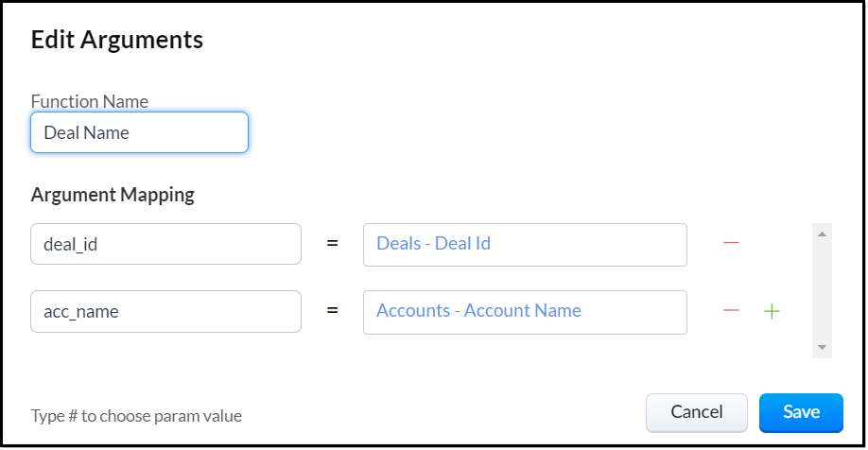Save the argument mapping

800,412
